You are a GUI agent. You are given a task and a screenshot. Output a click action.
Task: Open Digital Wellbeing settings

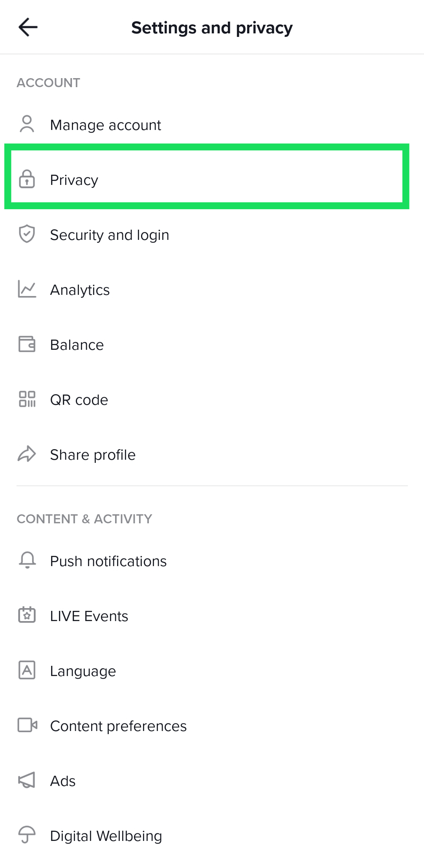coord(106,836)
